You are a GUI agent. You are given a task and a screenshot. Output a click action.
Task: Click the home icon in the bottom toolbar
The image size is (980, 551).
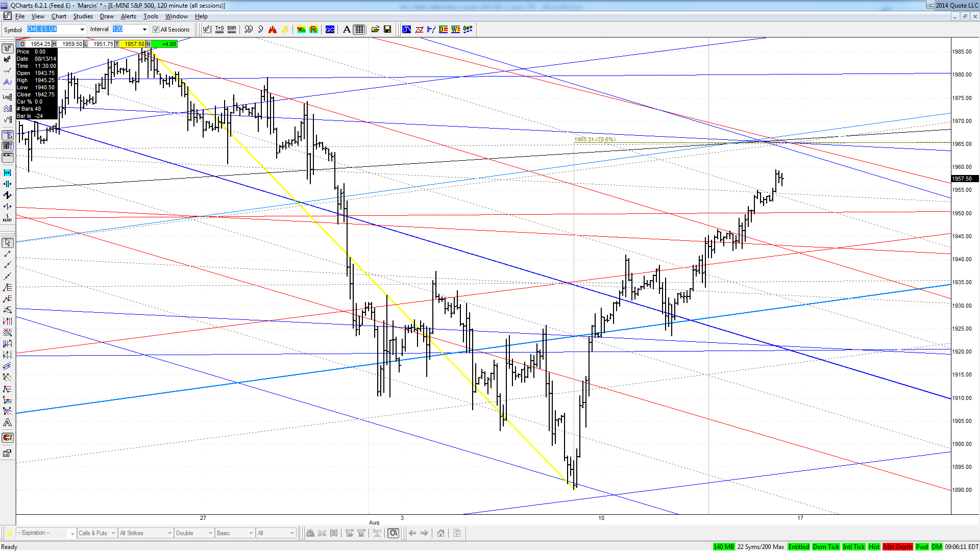(x=440, y=533)
